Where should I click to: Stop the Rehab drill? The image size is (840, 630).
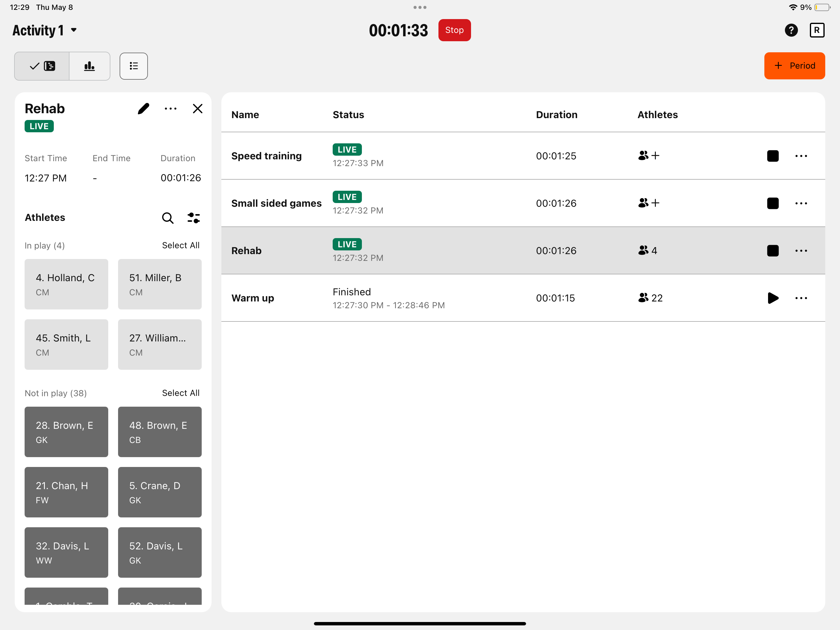(x=773, y=250)
